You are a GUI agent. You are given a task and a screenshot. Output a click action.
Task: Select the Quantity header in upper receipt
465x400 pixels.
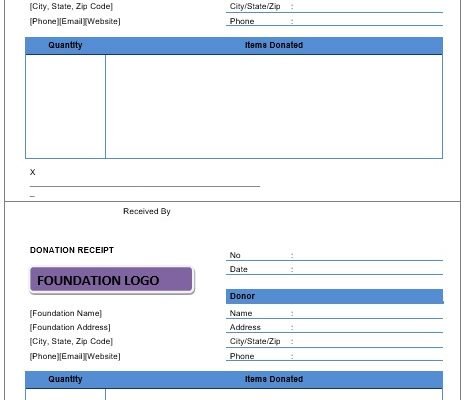65,45
